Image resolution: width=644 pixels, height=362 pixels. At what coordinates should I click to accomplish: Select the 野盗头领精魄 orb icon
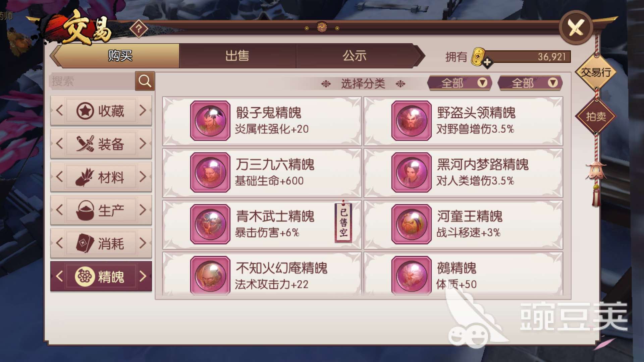coord(411,121)
